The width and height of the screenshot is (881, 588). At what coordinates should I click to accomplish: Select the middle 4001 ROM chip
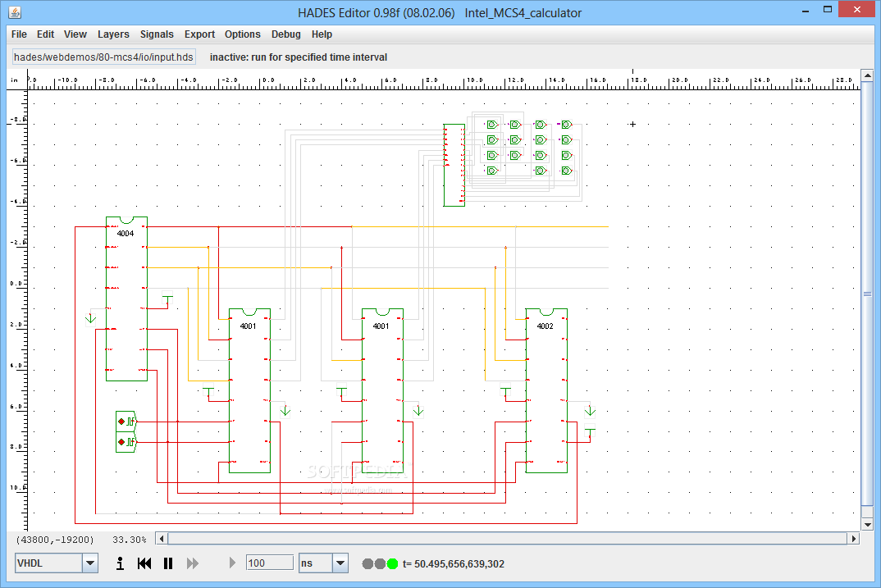point(382,391)
